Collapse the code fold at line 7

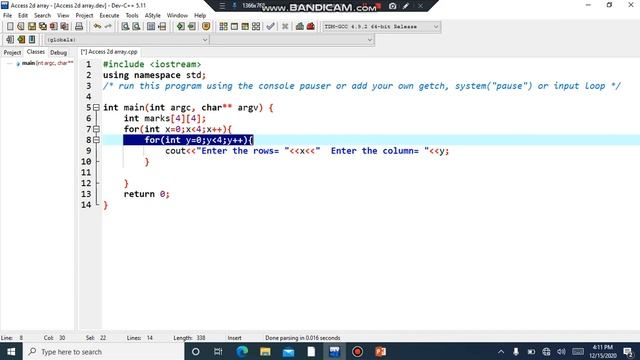click(96, 129)
